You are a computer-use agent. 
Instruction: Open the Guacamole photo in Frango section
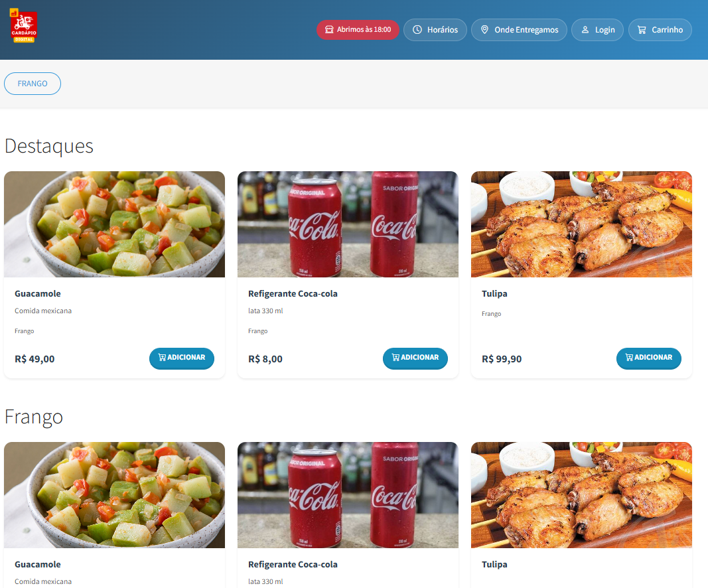point(114,495)
